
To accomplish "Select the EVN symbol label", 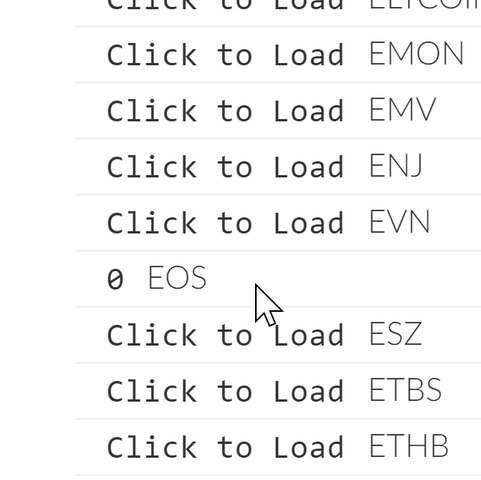I will coord(399,222).
